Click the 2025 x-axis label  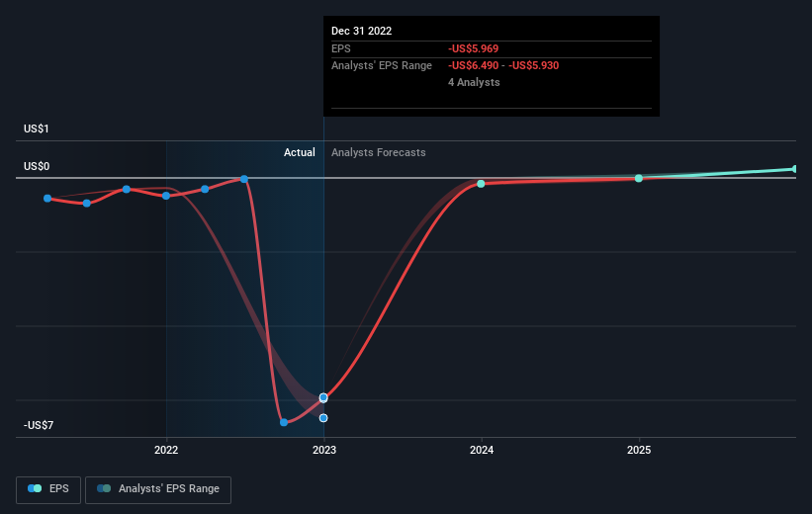pyautogui.click(x=639, y=451)
